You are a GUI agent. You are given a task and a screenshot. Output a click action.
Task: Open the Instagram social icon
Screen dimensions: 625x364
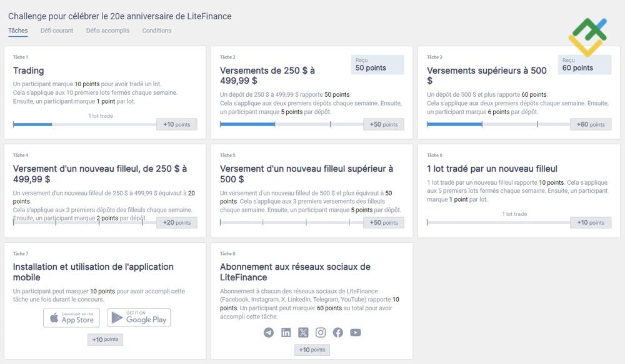tap(321, 333)
